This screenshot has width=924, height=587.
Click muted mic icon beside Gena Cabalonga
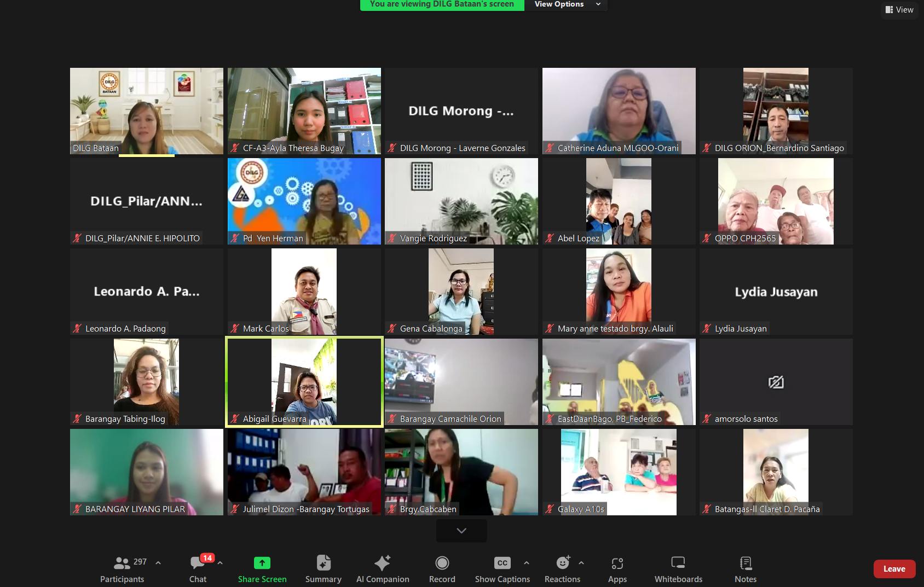(x=392, y=328)
